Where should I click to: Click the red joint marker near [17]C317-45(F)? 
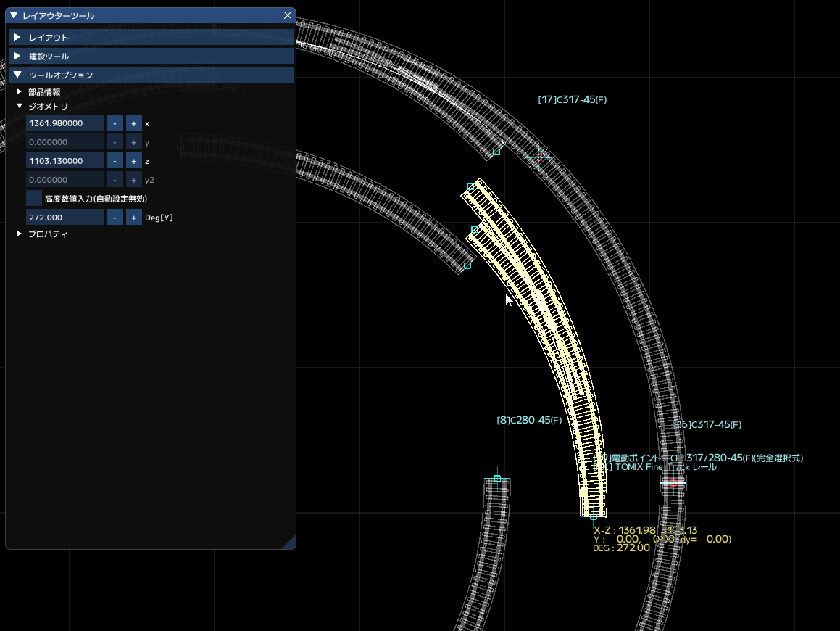pos(539,157)
